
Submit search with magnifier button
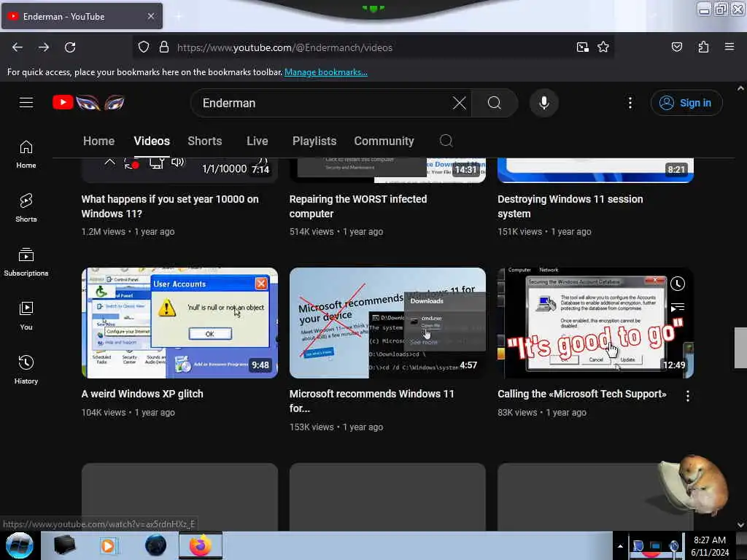pos(495,103)
